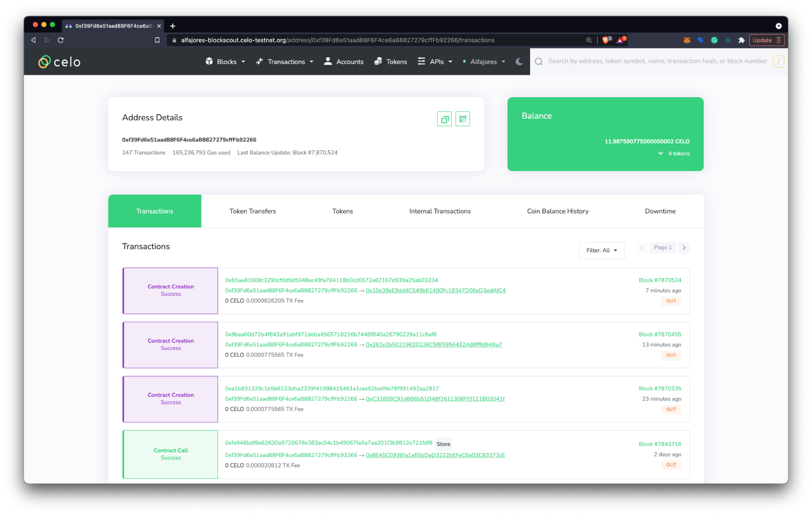The height and width of the screenshot is (515, 812).
Task: Click the next page arrow
Action: pos(684,247)
